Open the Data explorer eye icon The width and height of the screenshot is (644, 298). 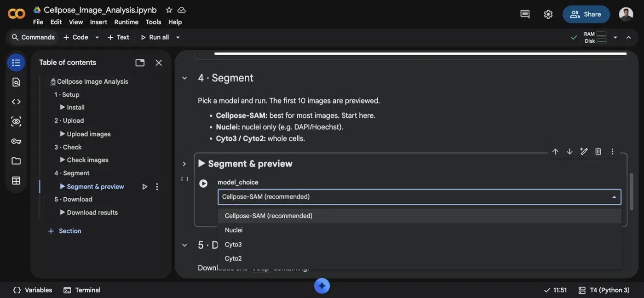click(x=16, y=121)
